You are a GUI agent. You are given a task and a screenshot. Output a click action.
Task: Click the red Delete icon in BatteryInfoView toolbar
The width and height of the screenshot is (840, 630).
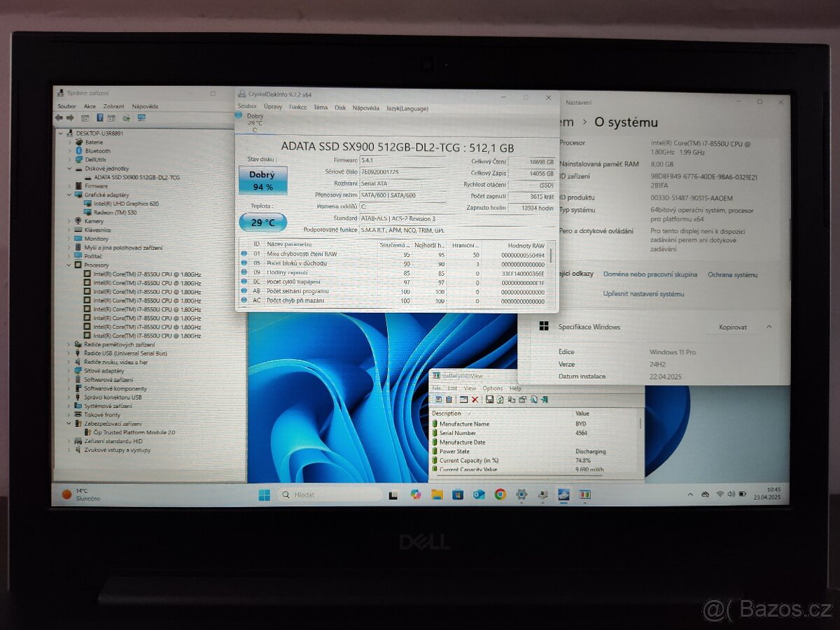click(x=475, y=400)
